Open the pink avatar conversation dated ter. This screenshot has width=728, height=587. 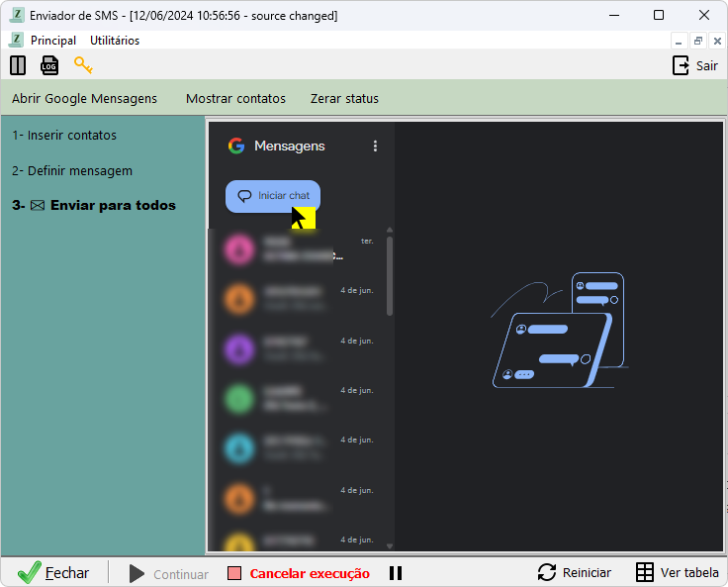point(300,249)
